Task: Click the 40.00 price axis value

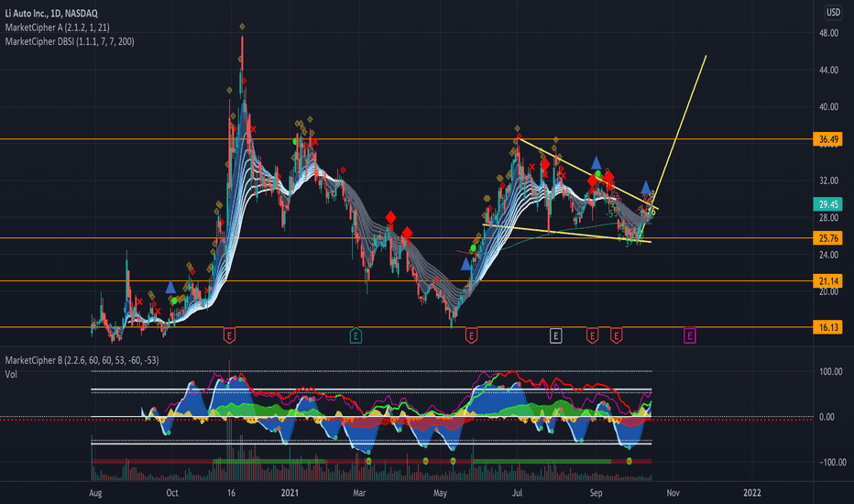Action: (828, 107)
